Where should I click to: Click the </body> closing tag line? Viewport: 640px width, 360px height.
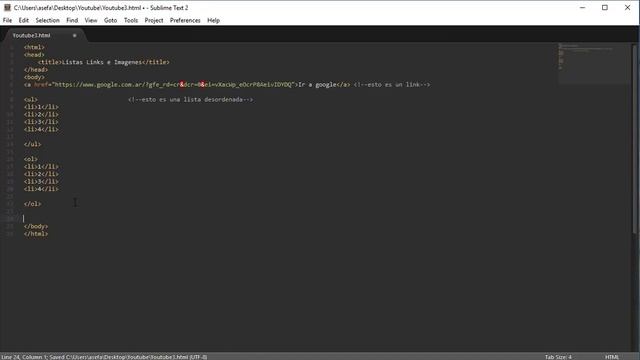(x=36, y=226)
